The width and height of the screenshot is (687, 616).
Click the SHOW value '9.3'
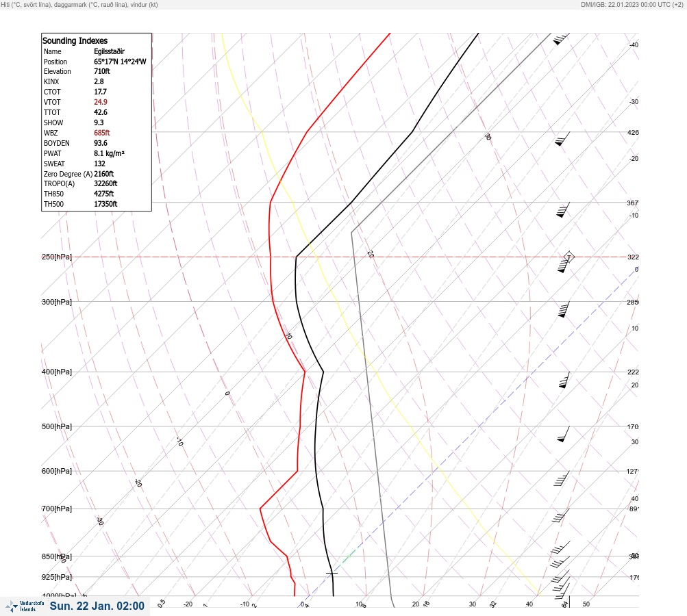[99, 123]
